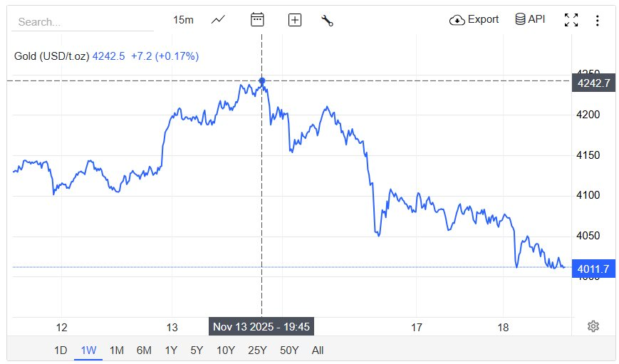The image size is (619, 364).
Task: Open the chart type line icon
Action: (218, 20)
